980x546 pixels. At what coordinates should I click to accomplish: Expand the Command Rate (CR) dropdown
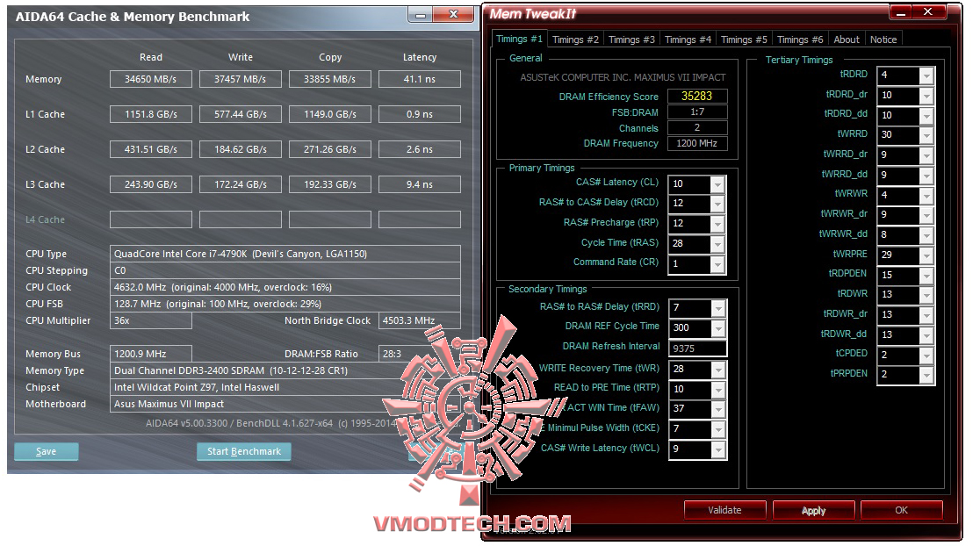(717, 263)
